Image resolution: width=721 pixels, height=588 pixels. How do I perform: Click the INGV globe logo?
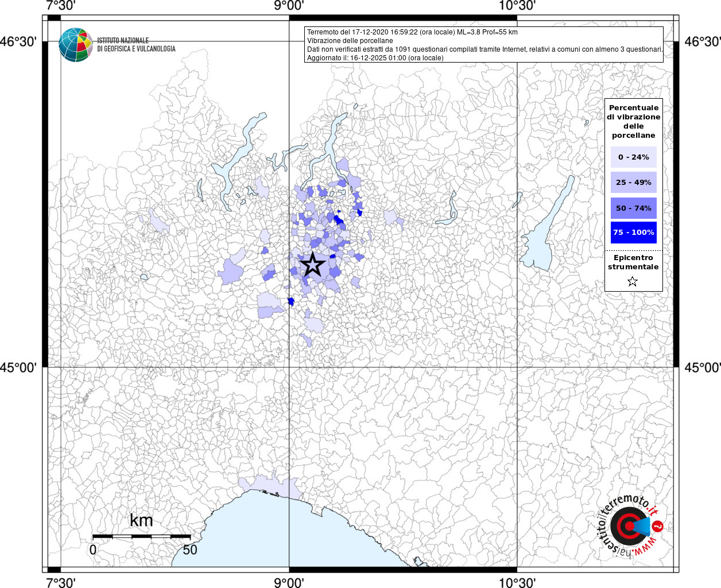click(x=75, y=45)
